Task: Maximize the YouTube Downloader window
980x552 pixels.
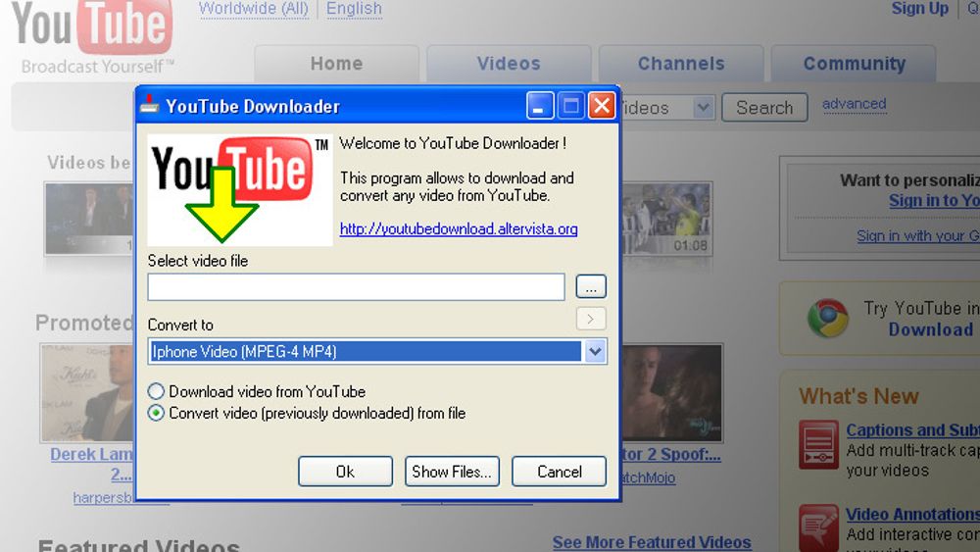Action: tap(570, 106)
